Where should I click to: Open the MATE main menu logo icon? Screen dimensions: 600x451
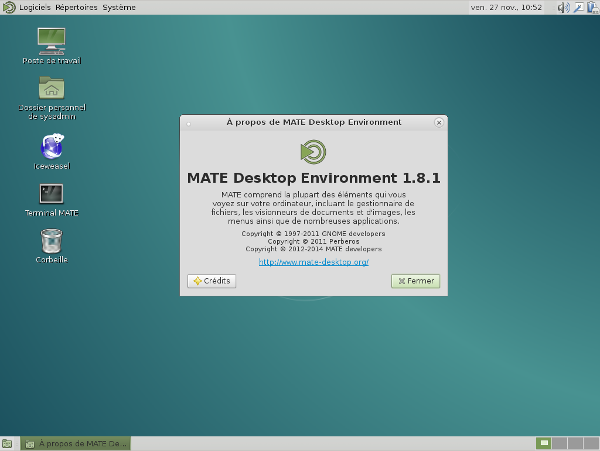click(9, 7)
